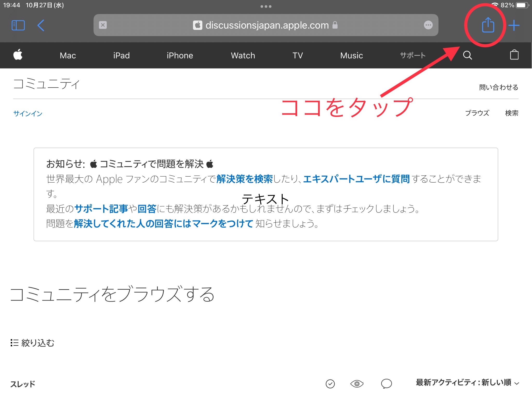Open the Watch menu item
Viewport: 532px width, 399px height.
pyautogui.click(x=243, y=56)
